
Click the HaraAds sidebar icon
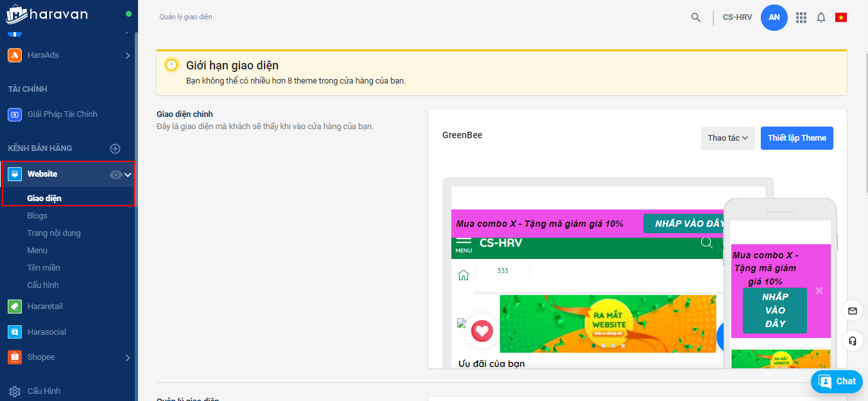click(15, 55)
